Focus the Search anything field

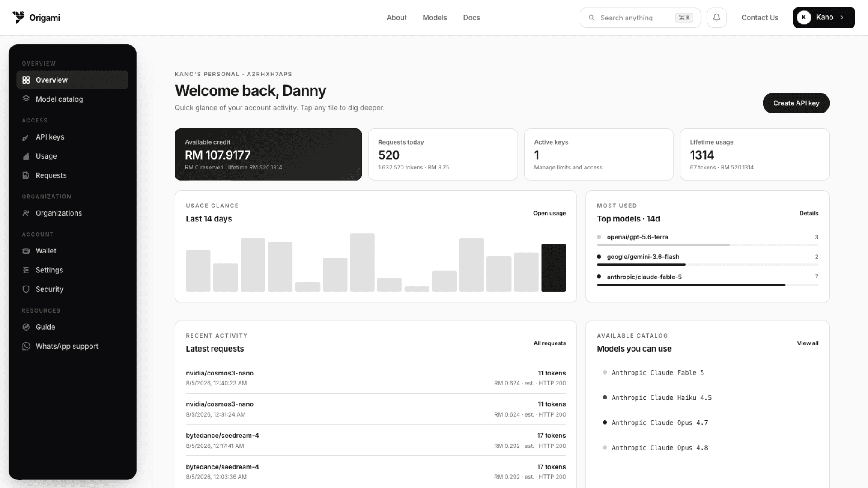point(640,18)
